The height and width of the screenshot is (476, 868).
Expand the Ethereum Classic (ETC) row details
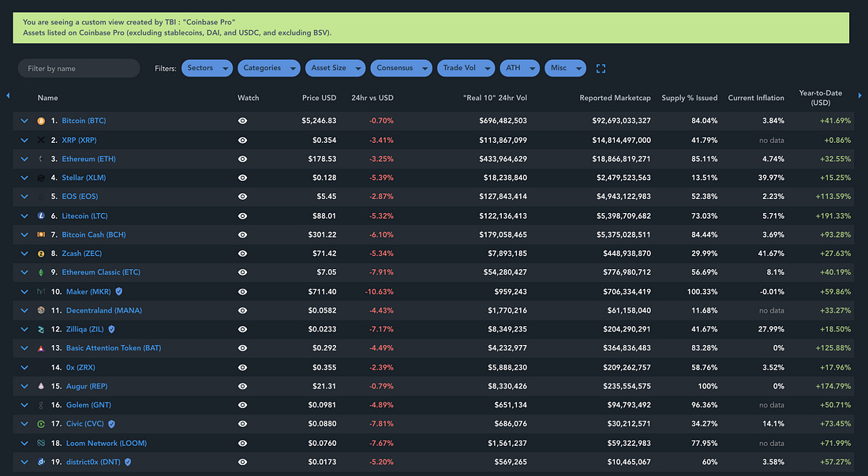pyautogui.click(x=24, y=272)
